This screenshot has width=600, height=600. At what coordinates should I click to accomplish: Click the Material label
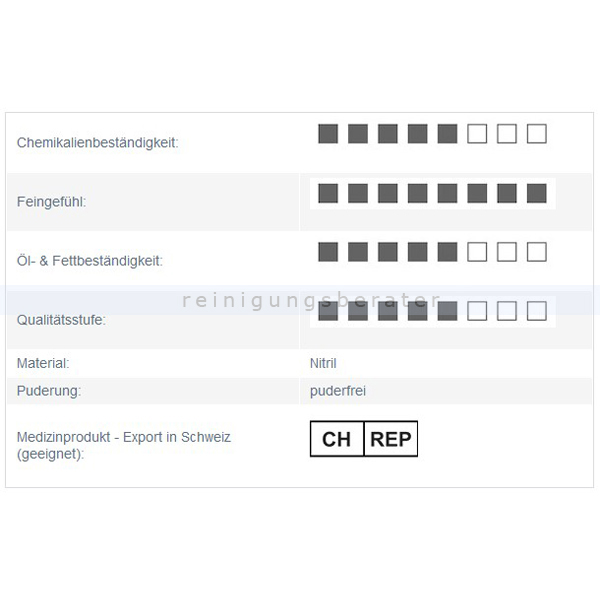[43, 363]
